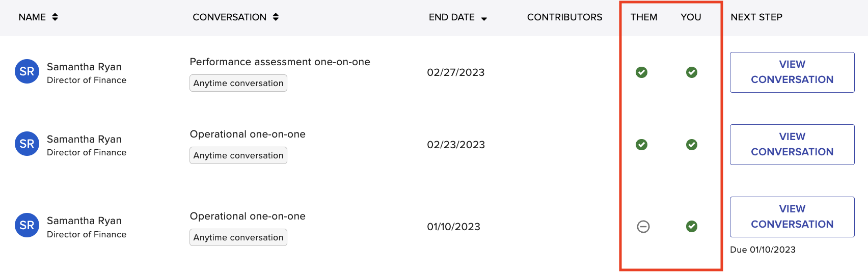The image size is (868, 273).
Task: View conversation for Performance assessment one-on-one
Action: coord(792,72)
